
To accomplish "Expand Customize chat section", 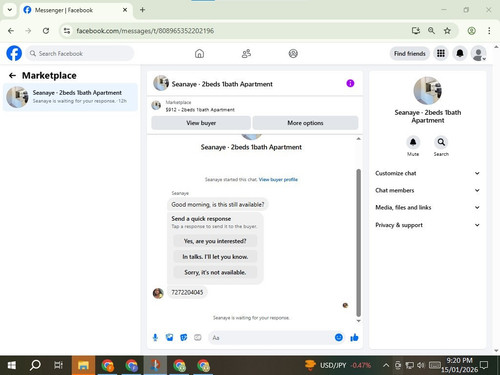I will pos(427,173).
